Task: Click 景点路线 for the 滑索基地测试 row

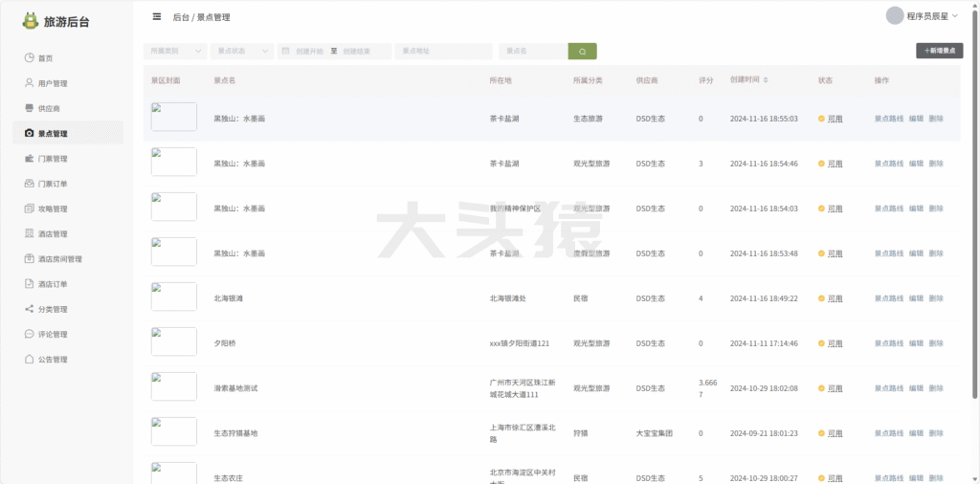Action: tap(889, 388)
